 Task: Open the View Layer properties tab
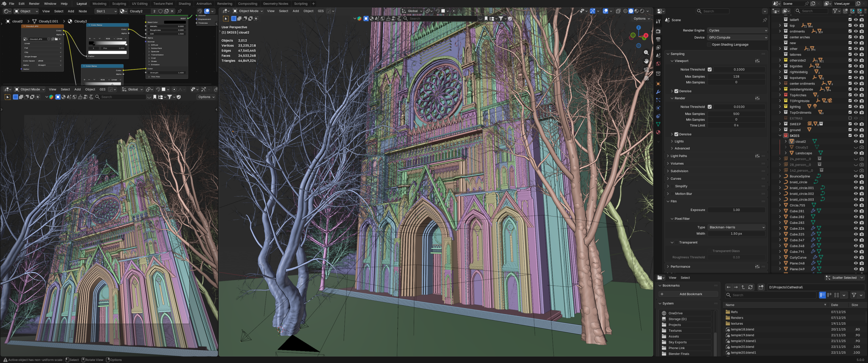658,47
